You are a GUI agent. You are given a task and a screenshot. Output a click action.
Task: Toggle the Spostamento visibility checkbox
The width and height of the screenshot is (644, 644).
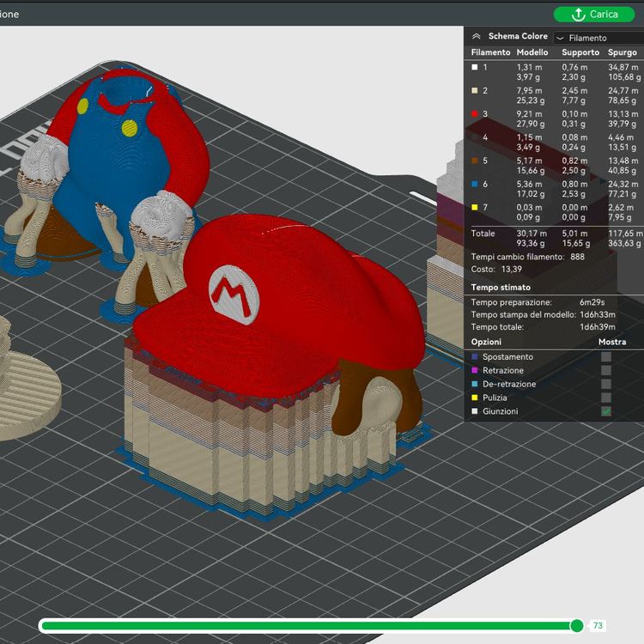click(606, 357)
